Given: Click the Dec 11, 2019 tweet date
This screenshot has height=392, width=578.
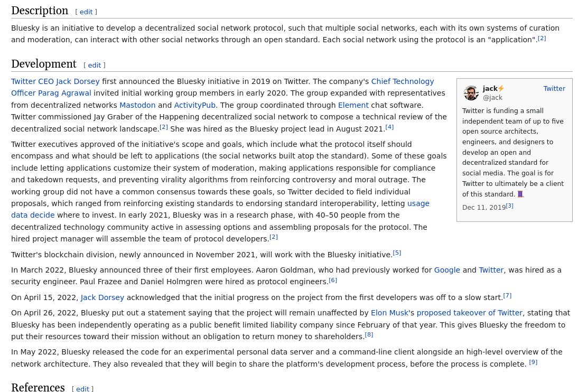Looking at the screenshot, I should 483,208.
